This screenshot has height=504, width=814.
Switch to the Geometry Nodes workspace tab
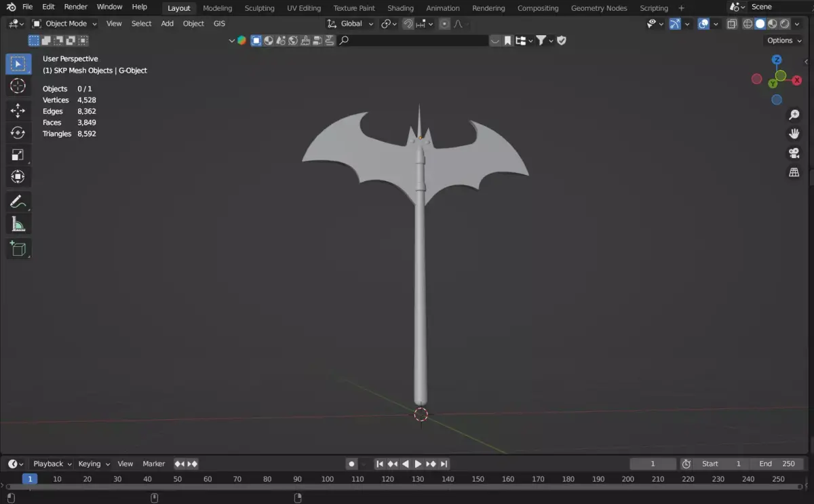click(x=599, y=8)
